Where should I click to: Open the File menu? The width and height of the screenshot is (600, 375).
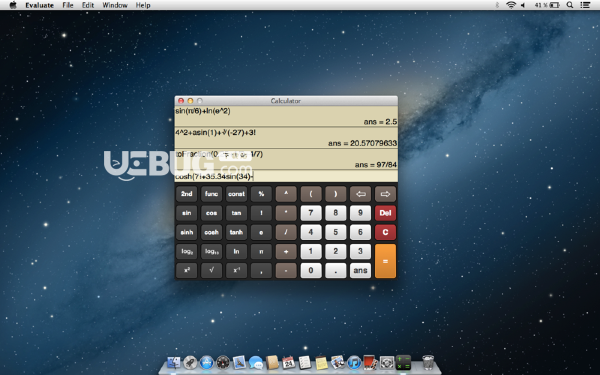(68, 5)
